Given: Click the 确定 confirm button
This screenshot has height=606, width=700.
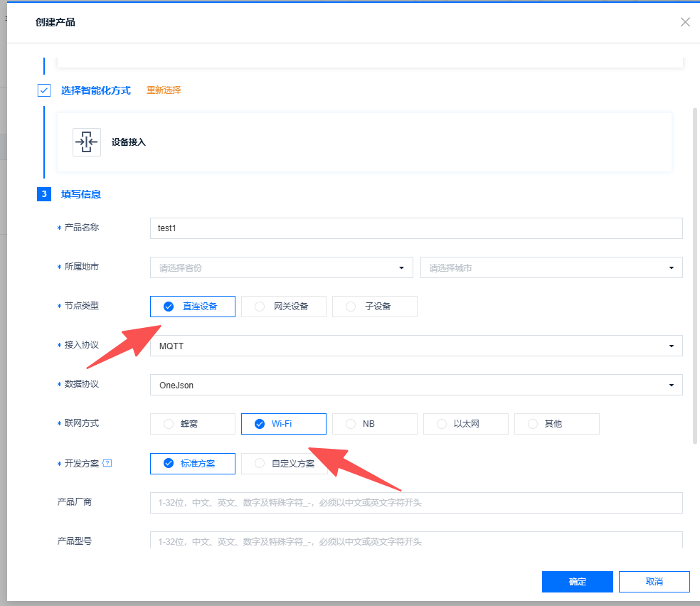Looking at the screenshot, I should (x=577, y=582).
